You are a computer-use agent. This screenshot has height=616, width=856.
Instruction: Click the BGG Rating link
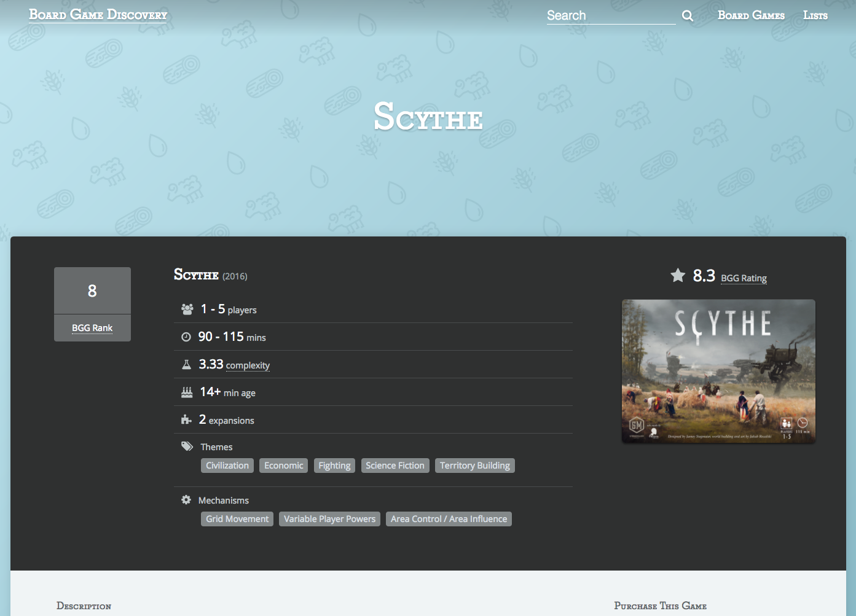coord(744,278)
